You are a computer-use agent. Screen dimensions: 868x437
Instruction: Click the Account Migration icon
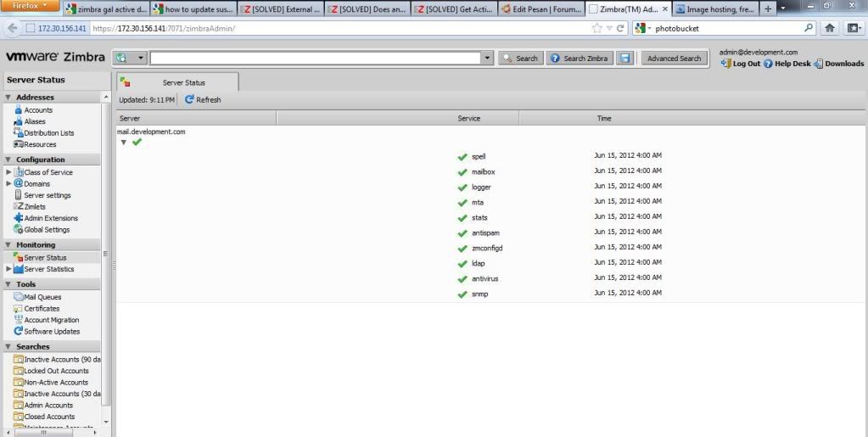tap(19, 320)
